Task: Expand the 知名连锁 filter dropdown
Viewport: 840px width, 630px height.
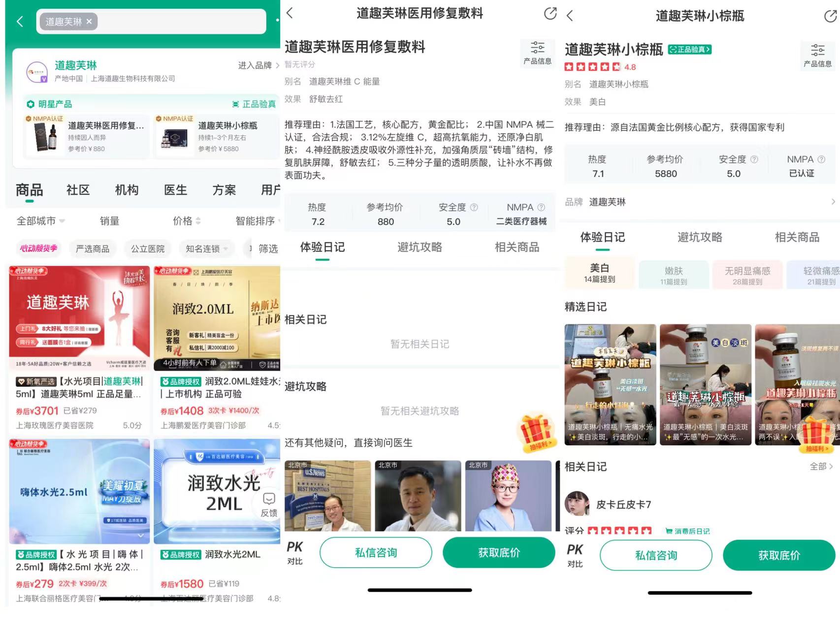Action: pos(206,249)
